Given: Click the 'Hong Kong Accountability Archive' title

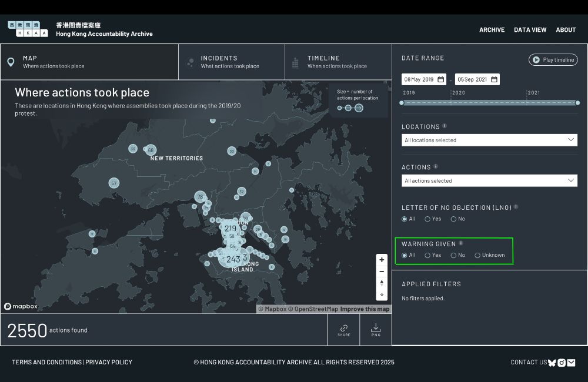Looking at the screenshot, I should coord(104,33).
